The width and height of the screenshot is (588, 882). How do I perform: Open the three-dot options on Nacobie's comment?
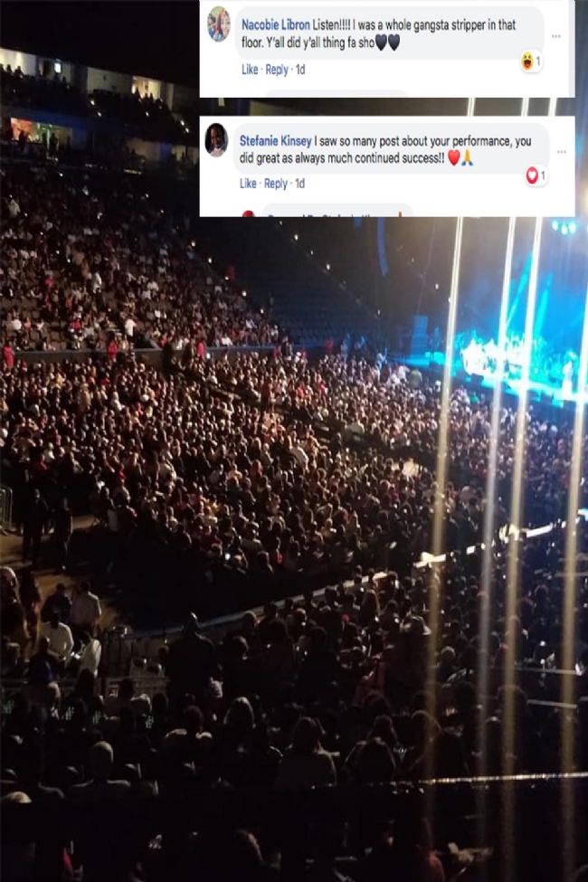(x=556, y=36)
